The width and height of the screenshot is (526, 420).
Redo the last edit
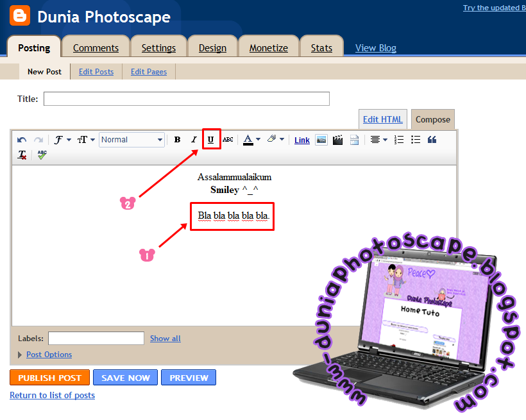pos(38,140)
